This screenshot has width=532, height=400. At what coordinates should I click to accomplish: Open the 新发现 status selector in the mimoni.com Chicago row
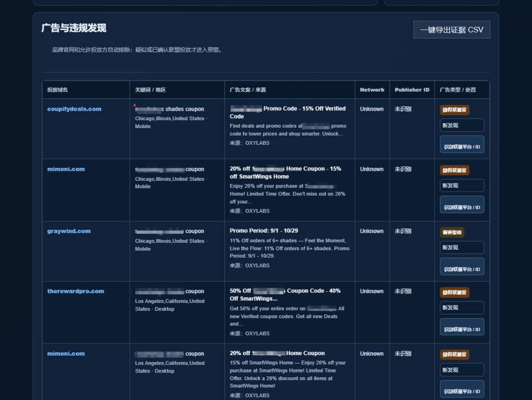click(462, 186)
